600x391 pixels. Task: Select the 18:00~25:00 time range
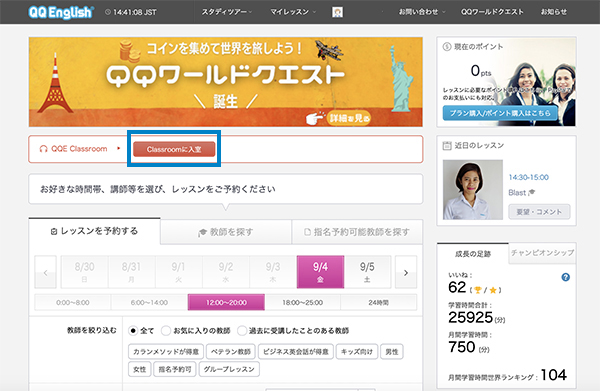[303, 303]
